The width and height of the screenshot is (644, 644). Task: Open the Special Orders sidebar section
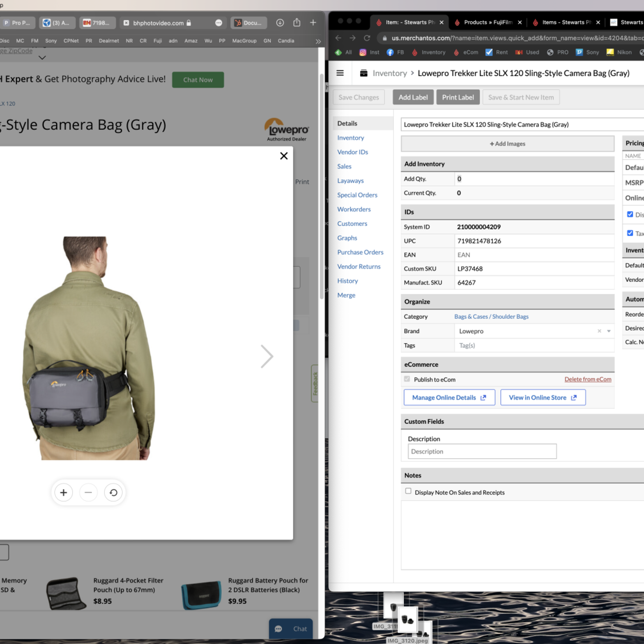point(357,195)
